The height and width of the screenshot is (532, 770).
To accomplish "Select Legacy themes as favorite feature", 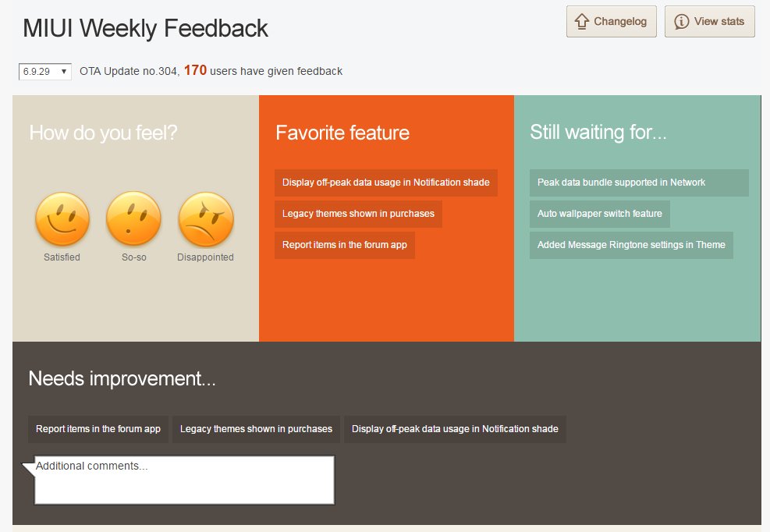I will tap(358, 214).
